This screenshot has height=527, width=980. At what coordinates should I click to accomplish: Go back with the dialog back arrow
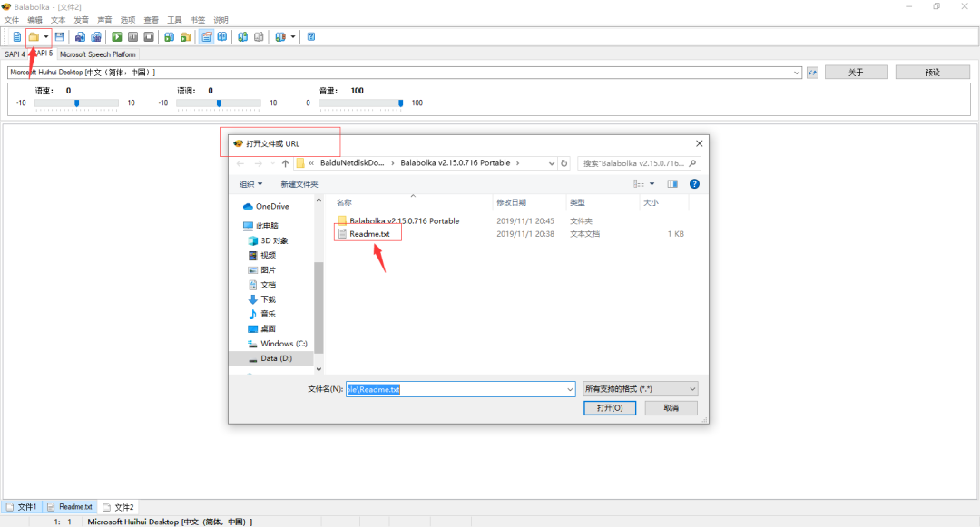(240, 163)
